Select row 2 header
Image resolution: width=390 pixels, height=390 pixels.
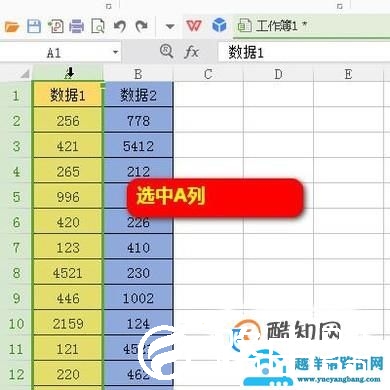pos(16,121)
